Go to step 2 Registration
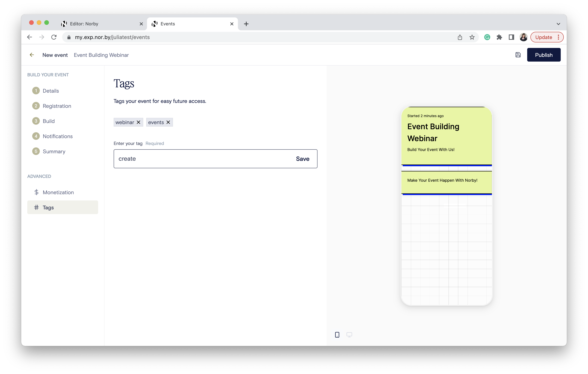Viewport: 588px width, 374px height. point(57,106)
